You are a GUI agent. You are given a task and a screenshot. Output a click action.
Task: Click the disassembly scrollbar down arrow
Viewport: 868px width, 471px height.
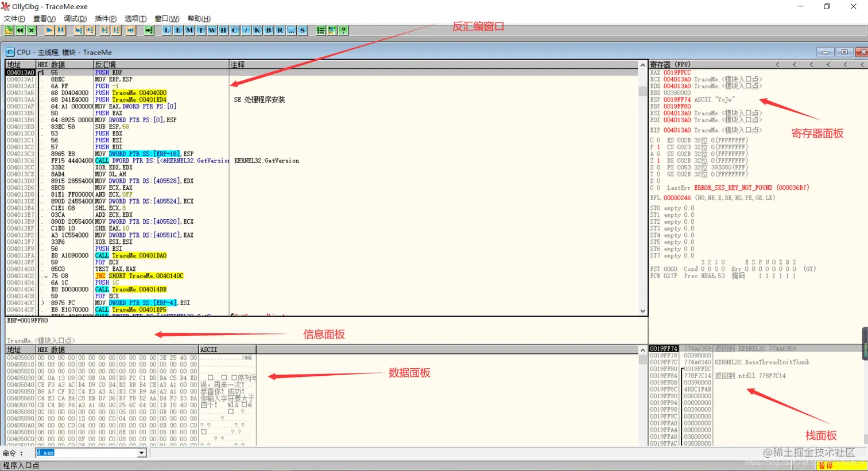642,312
